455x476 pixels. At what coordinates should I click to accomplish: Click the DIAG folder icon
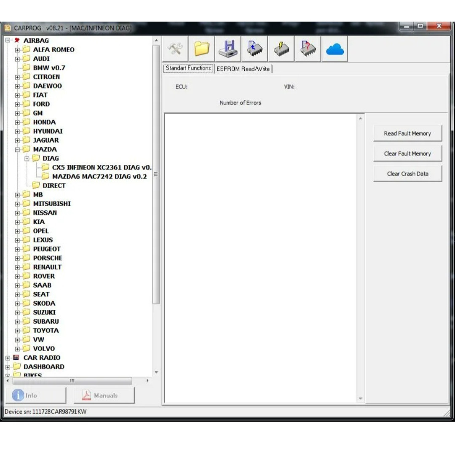(36, 158)
